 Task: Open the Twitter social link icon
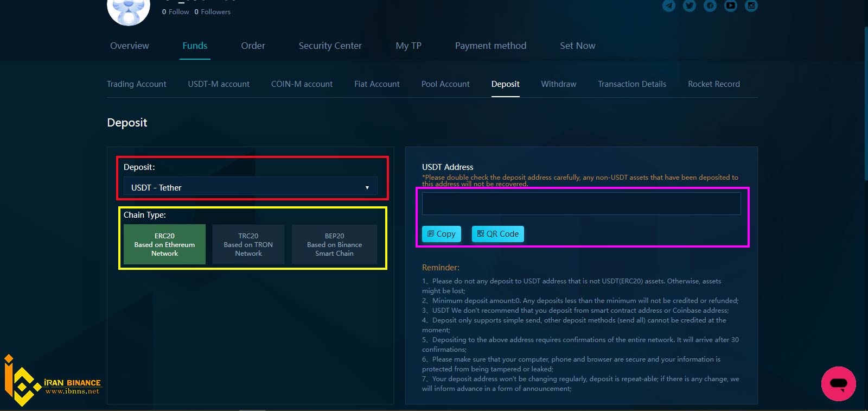[x=690, y=5]
